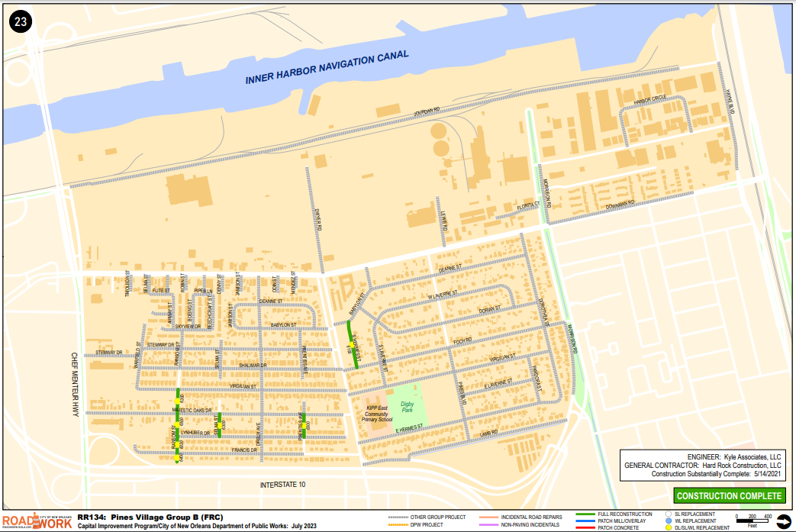
Task: Click the RR134: Pines Village Group B title
Action: click(150, 517)
